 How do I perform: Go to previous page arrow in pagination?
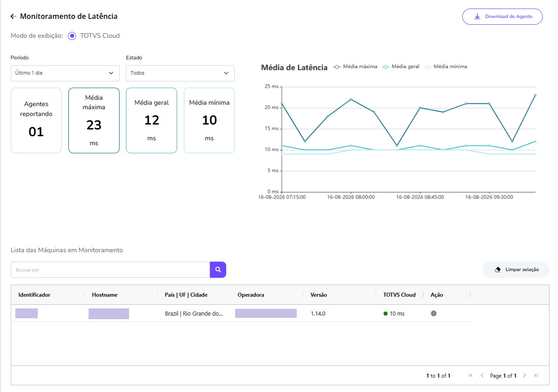(482, 375)
